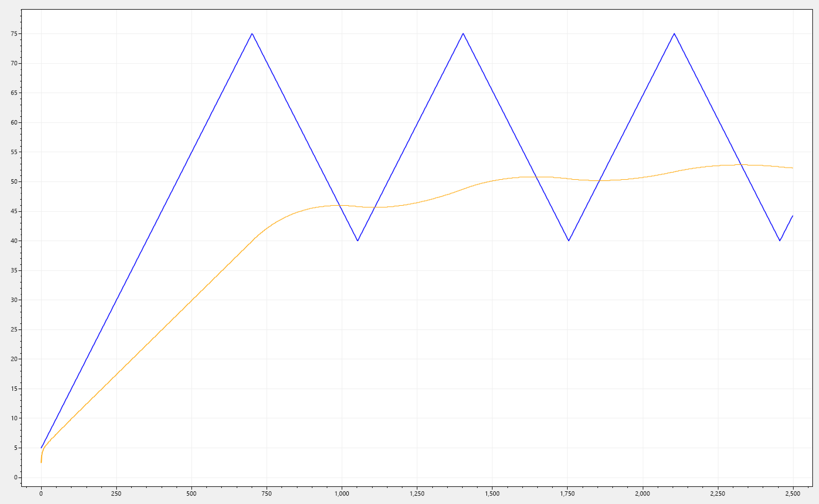Click the y-axis label 10
The height and width of the screenshot is (504, 819).
point(14,418)
